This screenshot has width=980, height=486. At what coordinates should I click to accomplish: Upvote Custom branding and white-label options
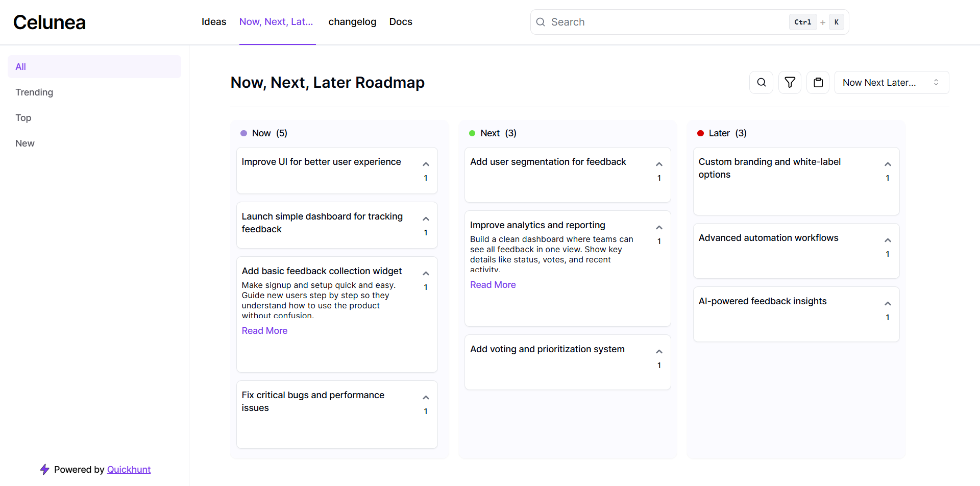[x=888, y=164]
